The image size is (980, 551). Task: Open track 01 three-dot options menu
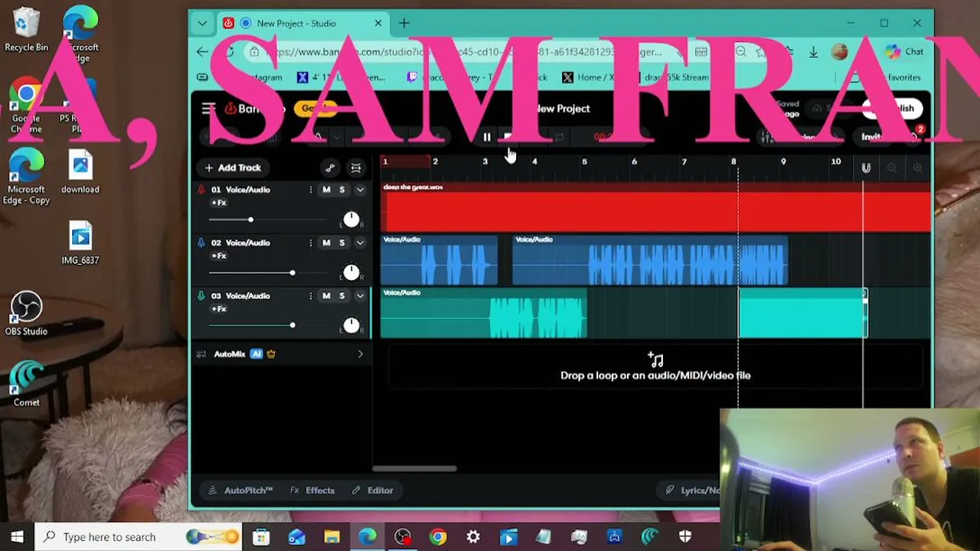[x=310, y=190]
